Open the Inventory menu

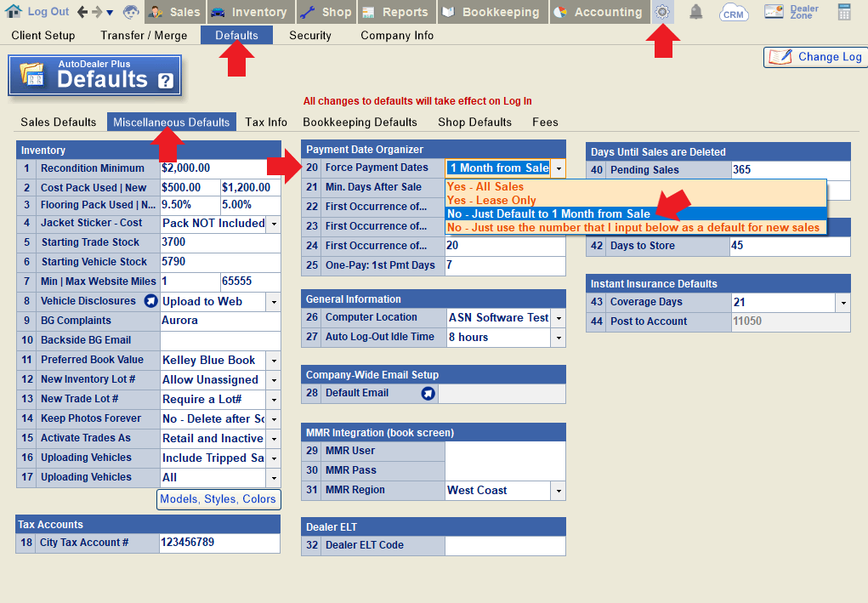pyautogui.click(x=251, y=12)
